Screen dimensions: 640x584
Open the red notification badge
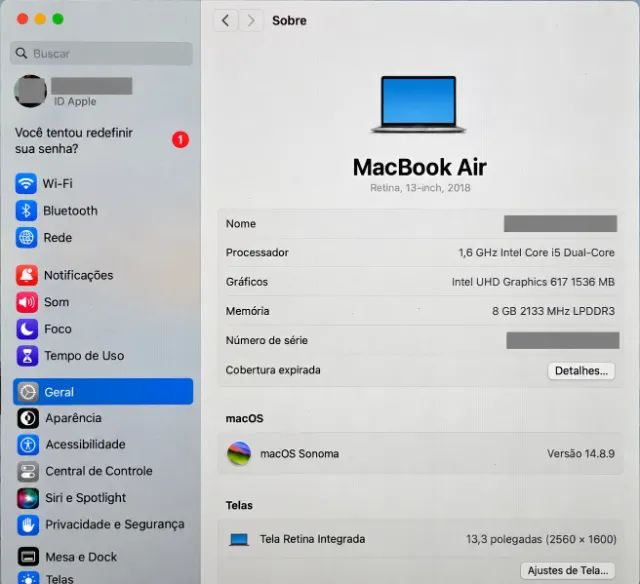click(x=180, y=140)
